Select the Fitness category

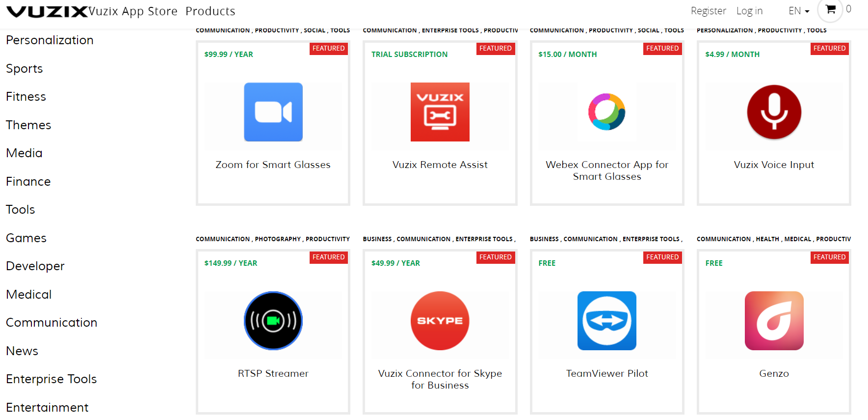tap(26, 97)
